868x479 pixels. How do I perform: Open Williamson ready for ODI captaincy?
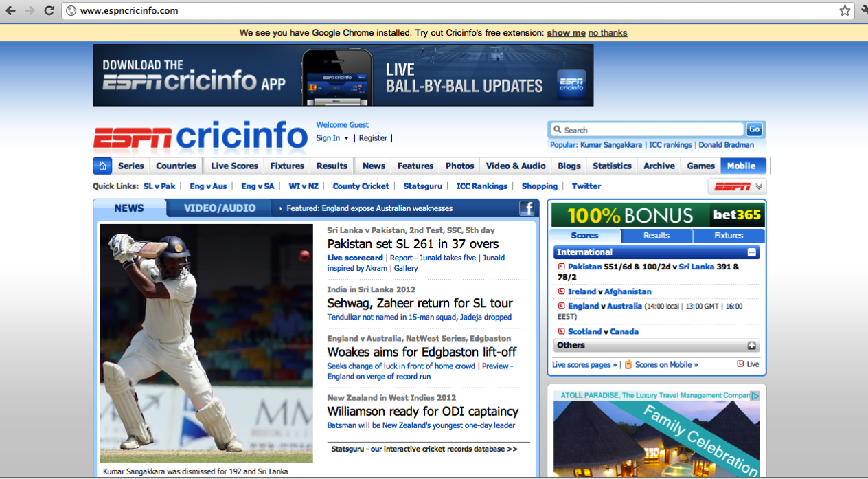tap(423, 412)
